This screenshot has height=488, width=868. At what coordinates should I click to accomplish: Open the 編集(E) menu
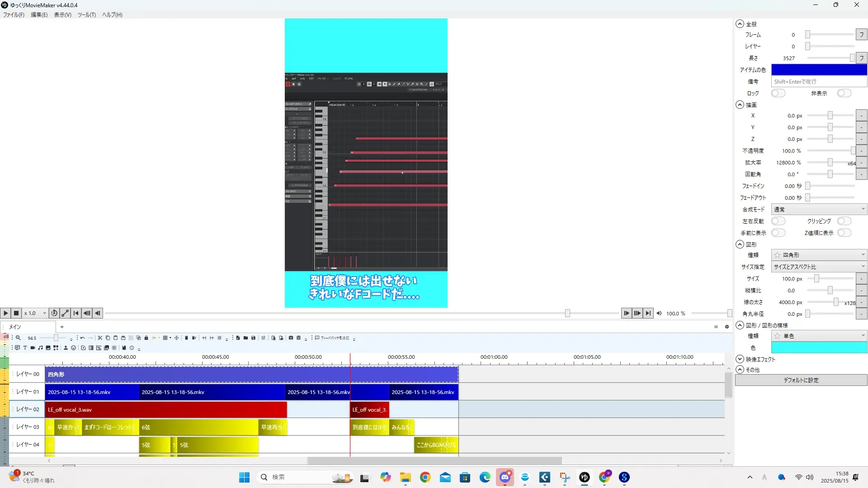tap(39, 15)
